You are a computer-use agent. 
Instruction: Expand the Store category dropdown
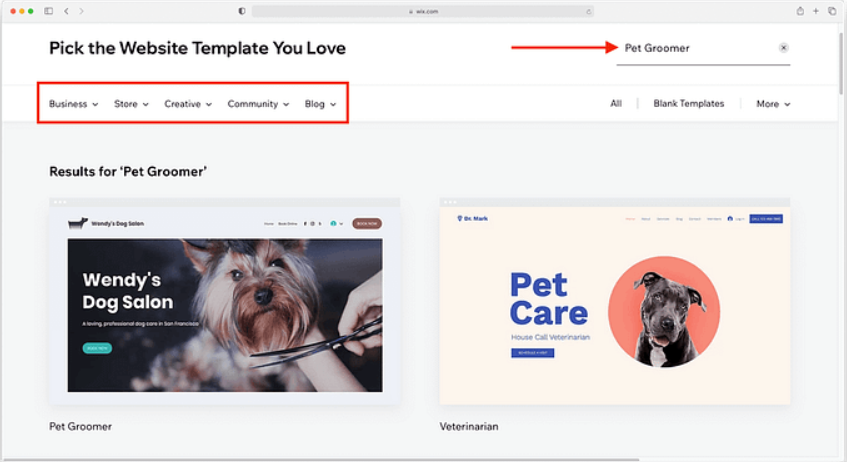(x=131, y=104)
